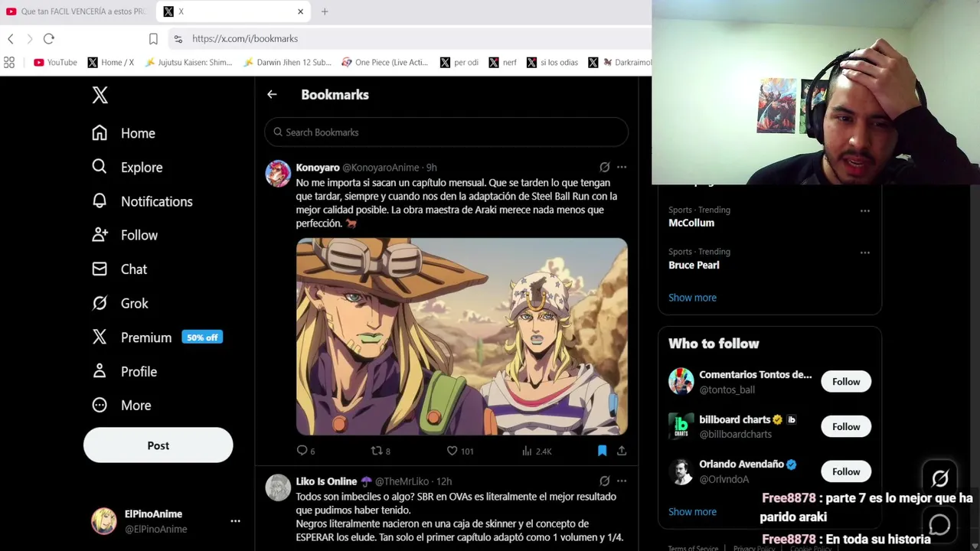The height and width of the screenshot is (551, 980).
Task: Follow Comentarios Tontos de... account
Action: [x=846, y=381]
